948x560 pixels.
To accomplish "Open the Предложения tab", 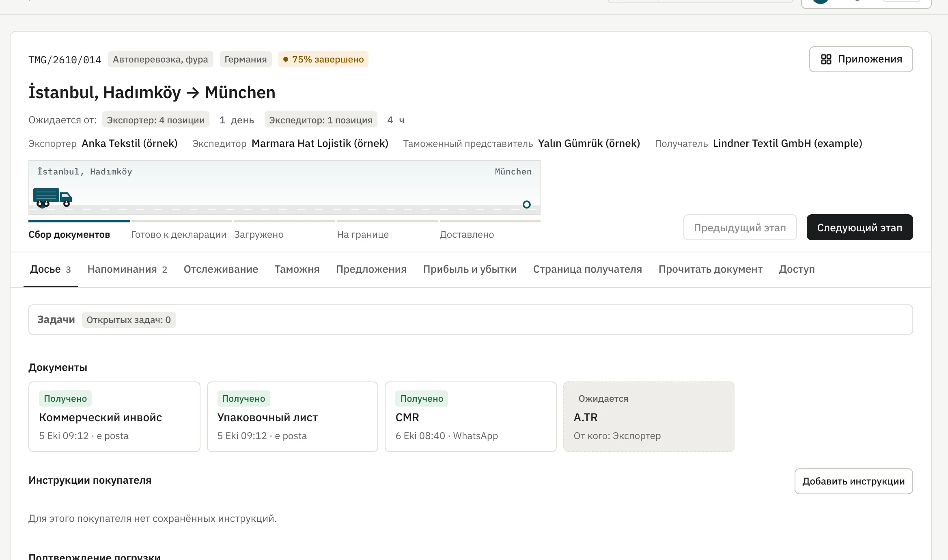I will (371, 269).
